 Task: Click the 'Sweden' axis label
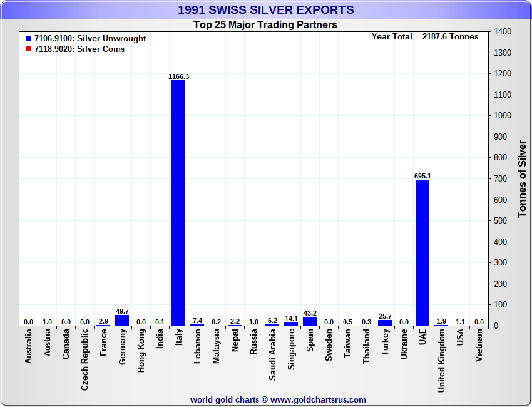coord(329,345)
